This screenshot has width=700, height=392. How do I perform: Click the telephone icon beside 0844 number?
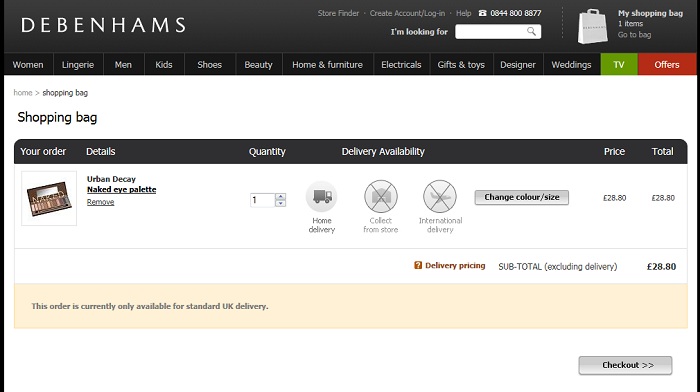click(483, 13)
